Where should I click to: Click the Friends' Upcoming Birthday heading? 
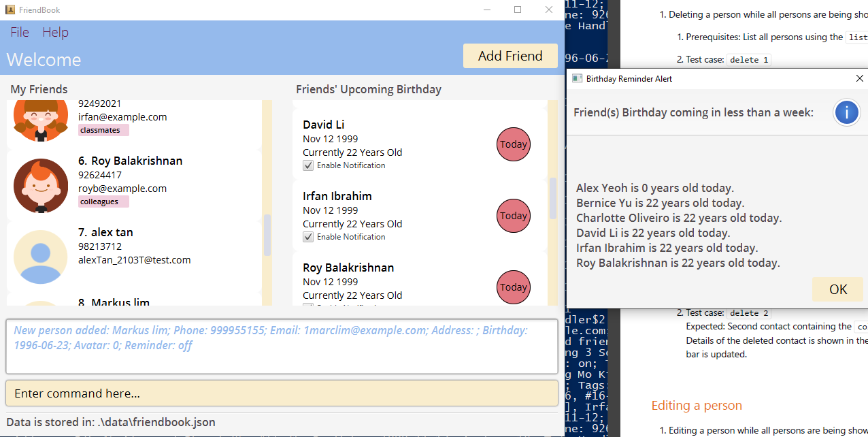(x=369, y=89)
